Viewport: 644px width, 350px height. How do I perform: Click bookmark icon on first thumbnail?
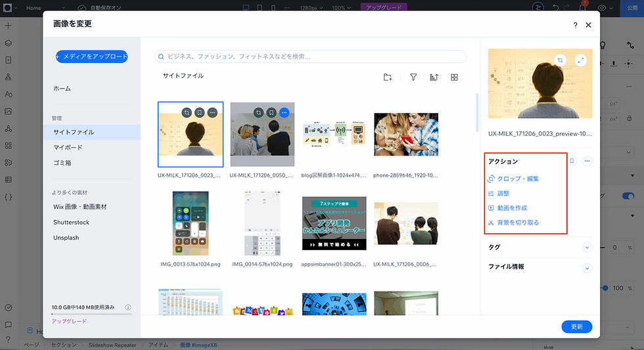[x=199, y=112]
